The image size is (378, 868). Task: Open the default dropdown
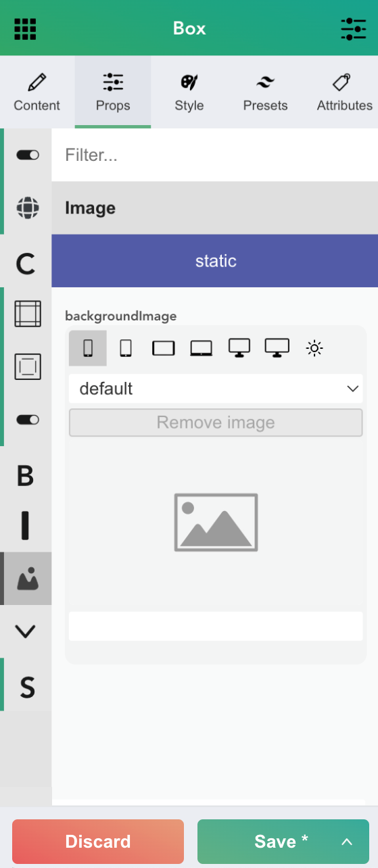216,389
